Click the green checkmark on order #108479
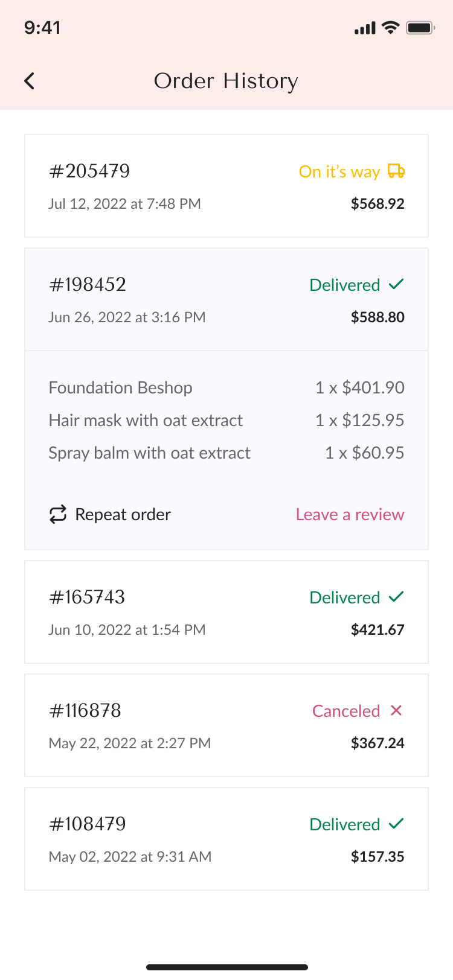 (396, 824)
